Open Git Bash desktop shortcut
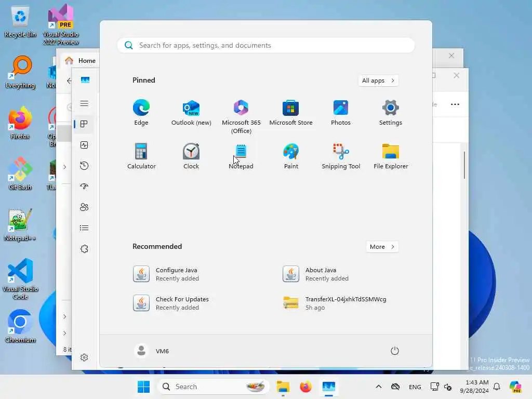Viewport: 532px width, 399px height. coord(20,174)
